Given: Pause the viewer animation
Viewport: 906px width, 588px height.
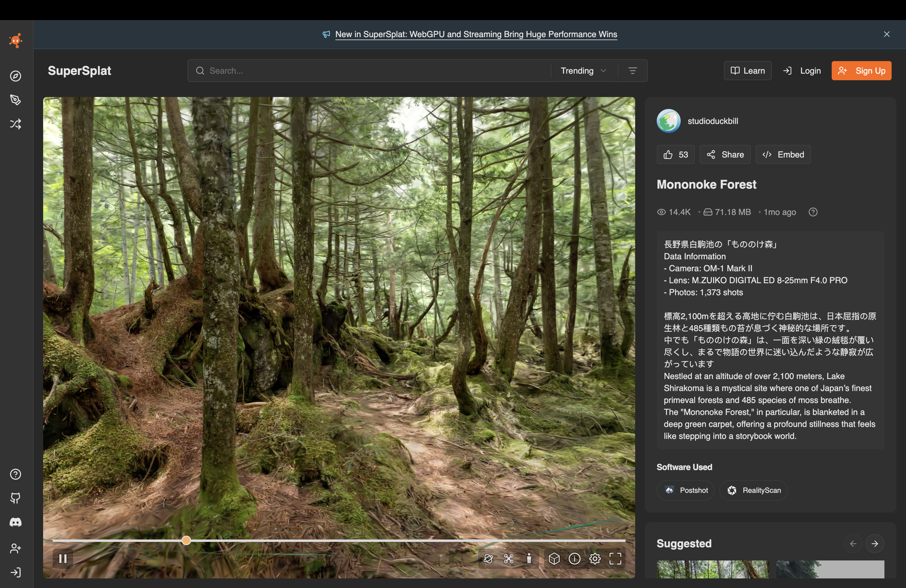Looking at the screenshot, I should (x=63, y=559).
